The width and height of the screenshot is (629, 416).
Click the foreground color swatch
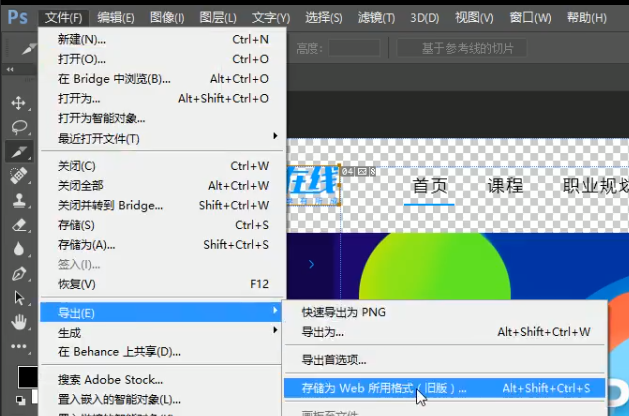[x=27, y=377]
